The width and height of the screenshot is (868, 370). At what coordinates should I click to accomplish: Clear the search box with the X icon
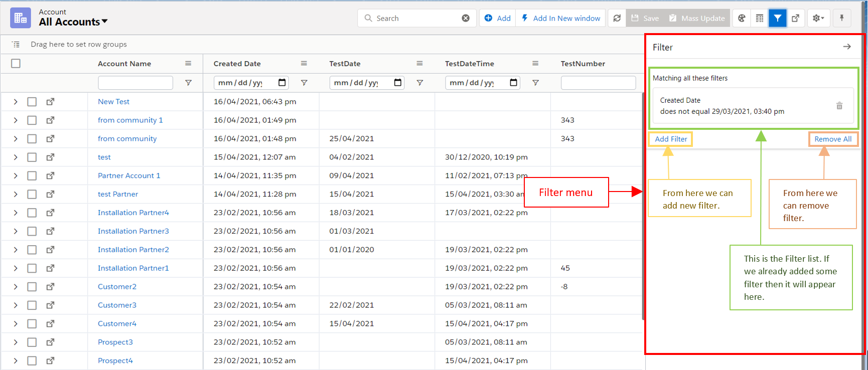pyautogui.click(x=466, y=19)
